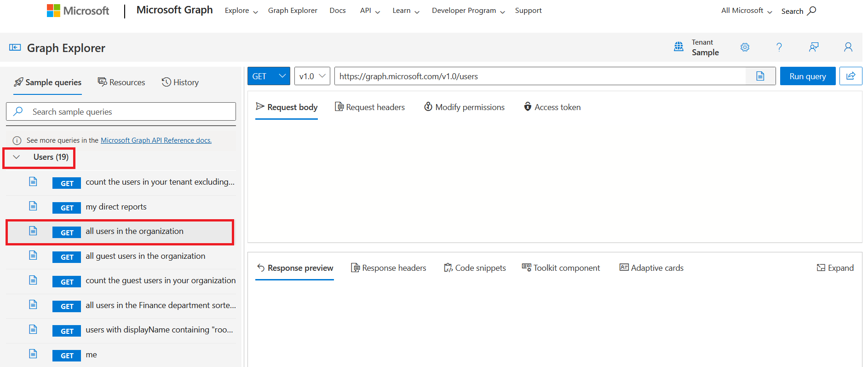Click doc icon beside 'all guest users in the organization'

click(33, 255)
